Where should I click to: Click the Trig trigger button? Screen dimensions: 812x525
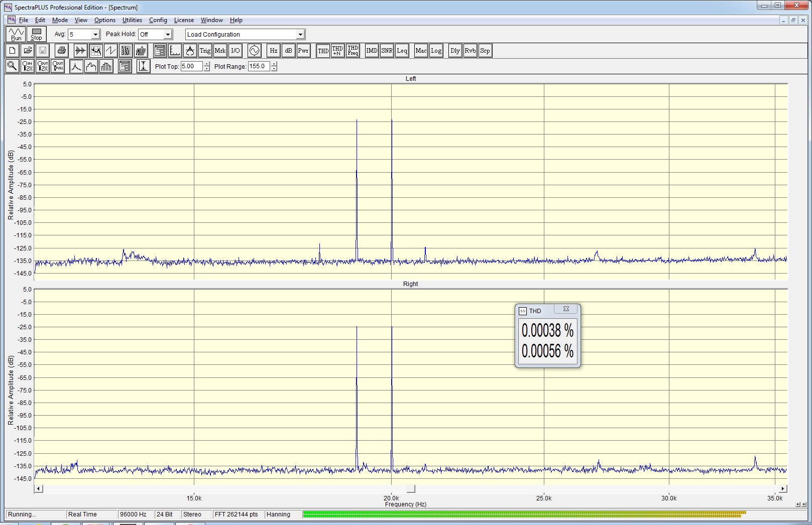205,51
